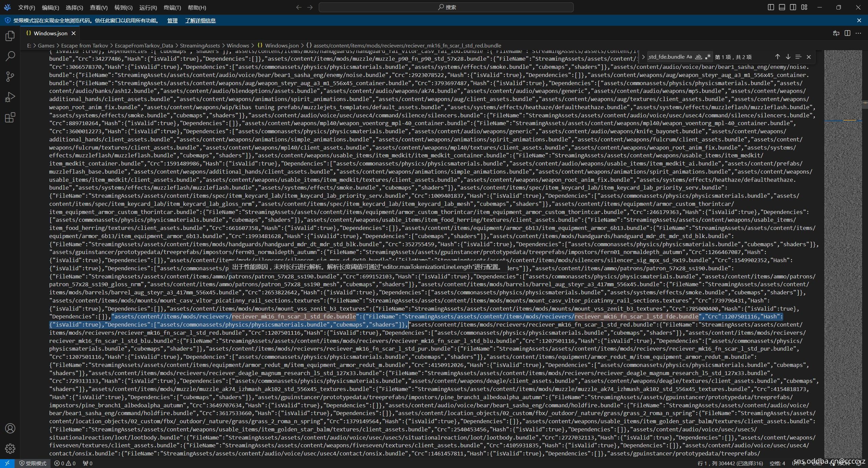Open the Explorer view in activity bar

point(10,36)
